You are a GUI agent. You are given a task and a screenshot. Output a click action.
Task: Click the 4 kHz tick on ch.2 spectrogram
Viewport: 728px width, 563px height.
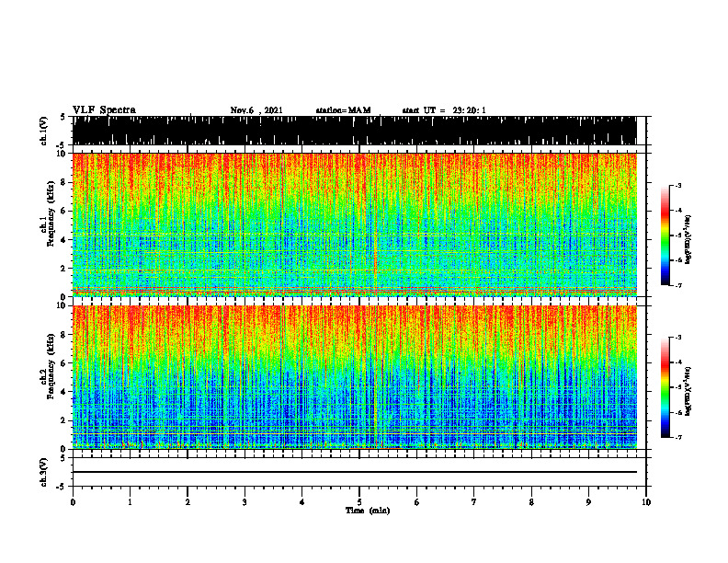point(64,392)
